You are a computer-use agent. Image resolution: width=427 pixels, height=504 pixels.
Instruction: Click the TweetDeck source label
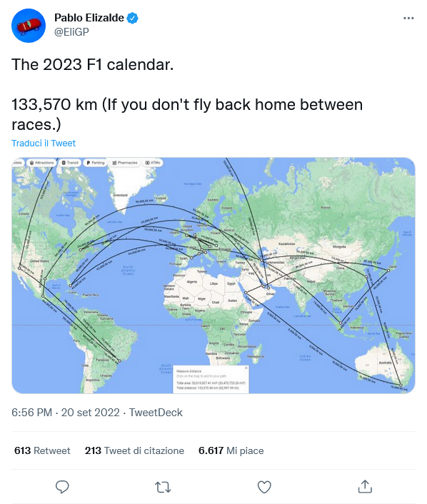pyautogui.click(x=156, y=413)
